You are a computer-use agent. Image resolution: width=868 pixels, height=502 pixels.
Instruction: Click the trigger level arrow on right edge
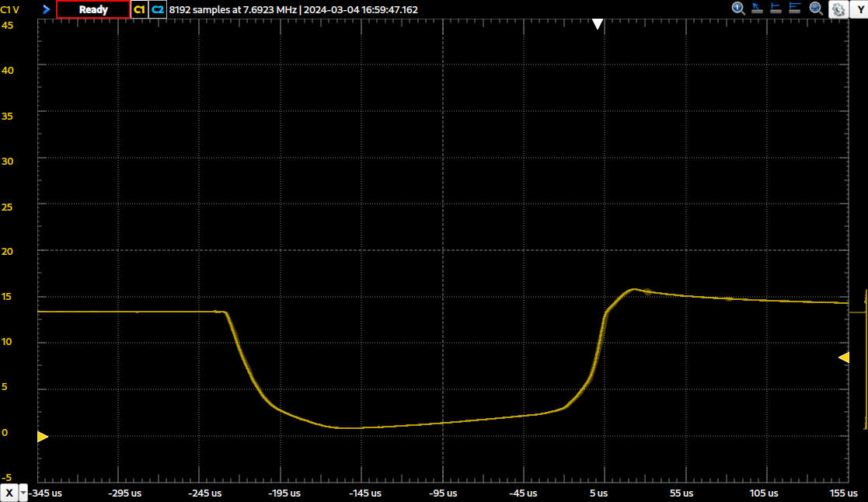pyautogui.click(x=843, y=357)
